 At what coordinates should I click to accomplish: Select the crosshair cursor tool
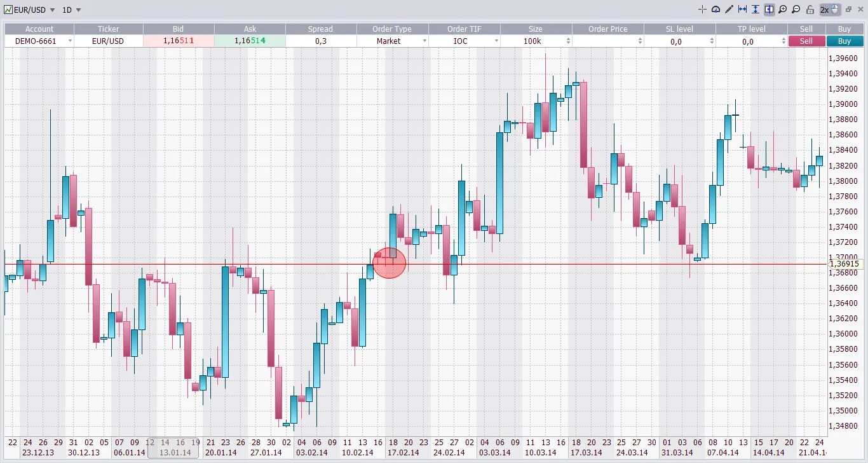tap(703, 9)
